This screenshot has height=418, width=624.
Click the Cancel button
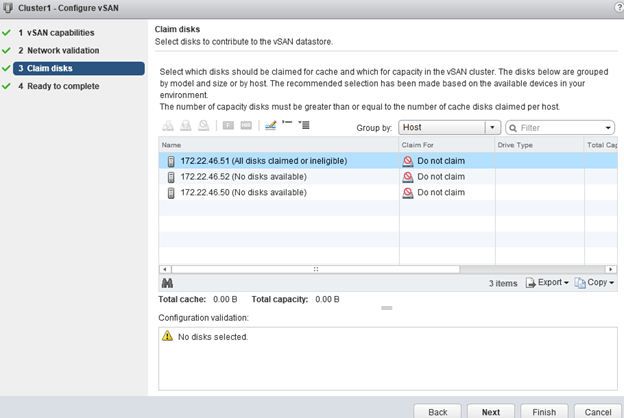coord(598,411)
